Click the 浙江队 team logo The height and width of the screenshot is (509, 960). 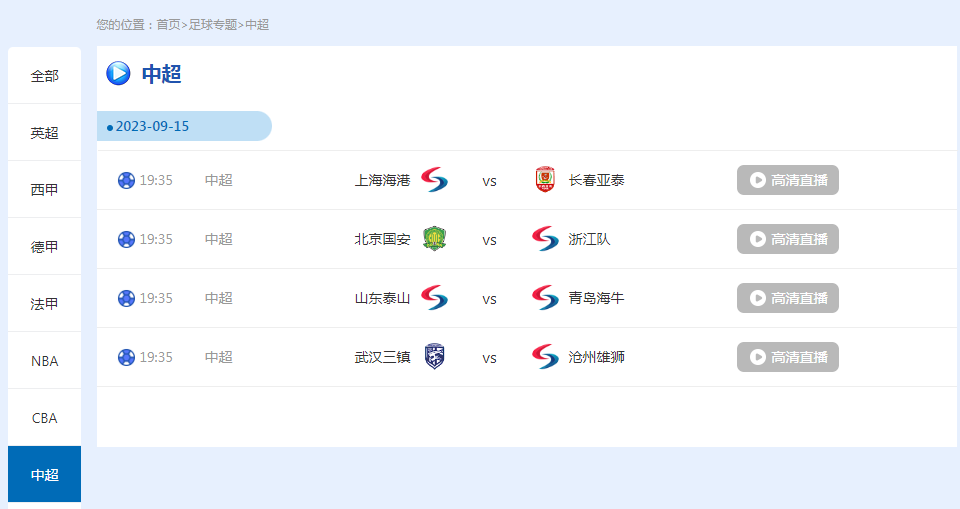click(545, 239)
